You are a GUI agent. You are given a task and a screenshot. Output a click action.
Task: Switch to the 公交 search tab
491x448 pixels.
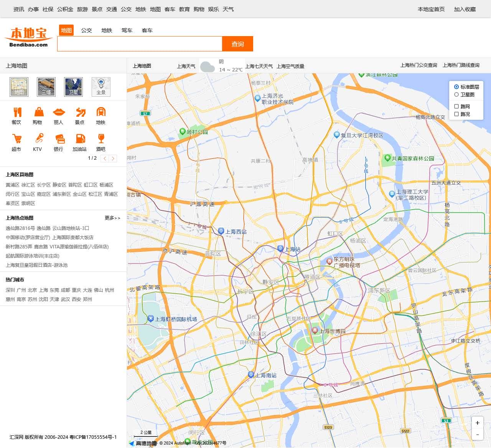[86, 30]
